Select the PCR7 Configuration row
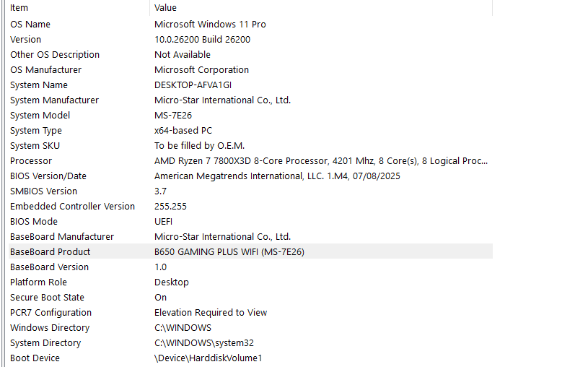This screenshot has height=367, width=588. tap(51, 313)
